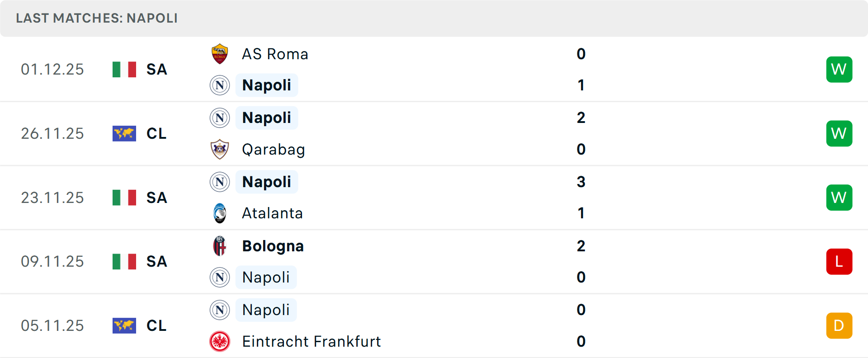
Task: Open the AS Roma team link
Action: click(275, 54)
